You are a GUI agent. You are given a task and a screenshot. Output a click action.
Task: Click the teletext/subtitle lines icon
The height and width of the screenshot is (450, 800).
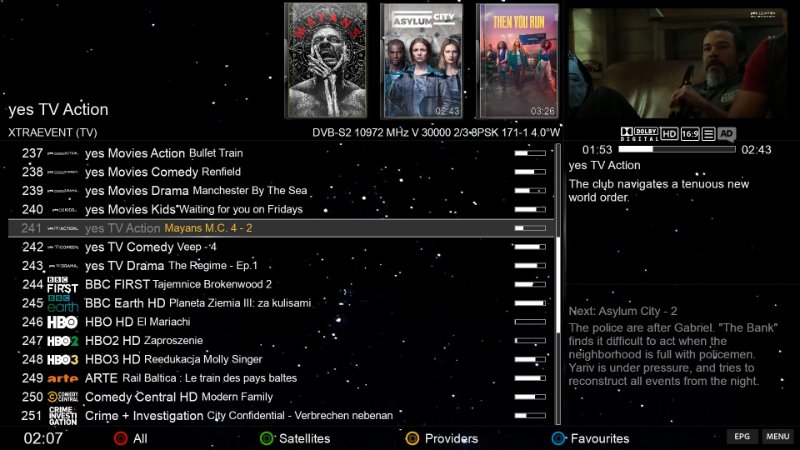pyautogui.click(x=708, y=134)
